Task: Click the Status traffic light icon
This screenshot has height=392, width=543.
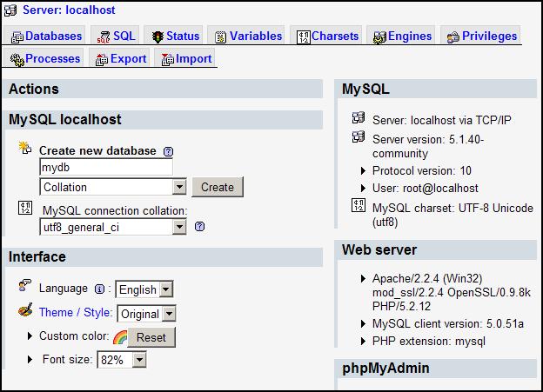Action: (158, 37)
